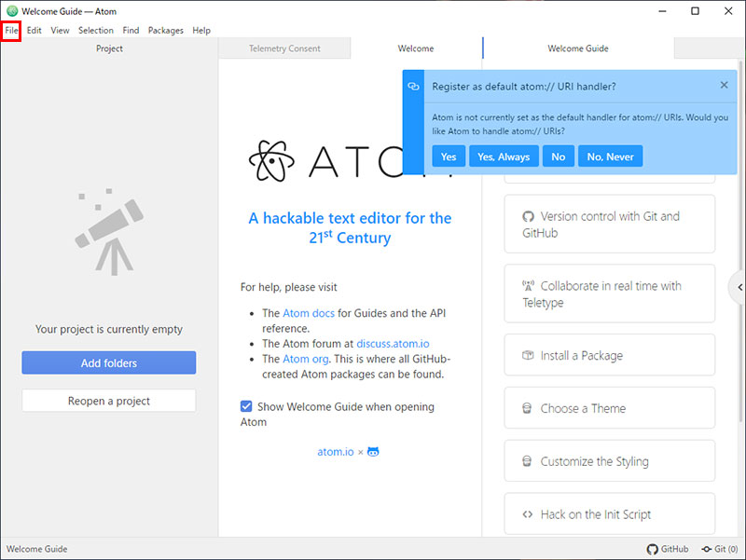Uncheck Show Welcome Guide when opening Atom
This screenshot has height=560, width=746.
[246, 406]
